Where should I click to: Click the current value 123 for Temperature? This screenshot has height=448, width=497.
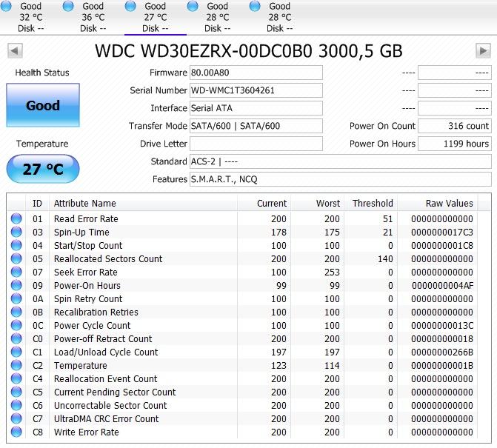(278, 365)
